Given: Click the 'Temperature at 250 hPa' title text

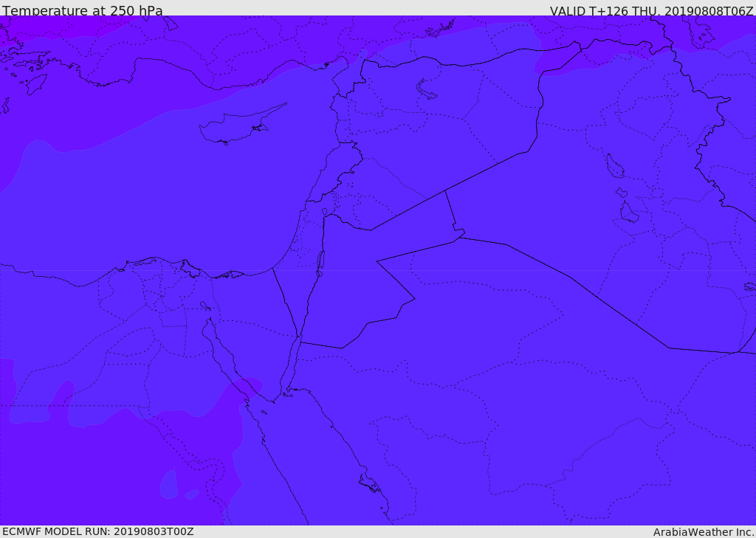Looking at the screenshot, I should pos(83,10).
